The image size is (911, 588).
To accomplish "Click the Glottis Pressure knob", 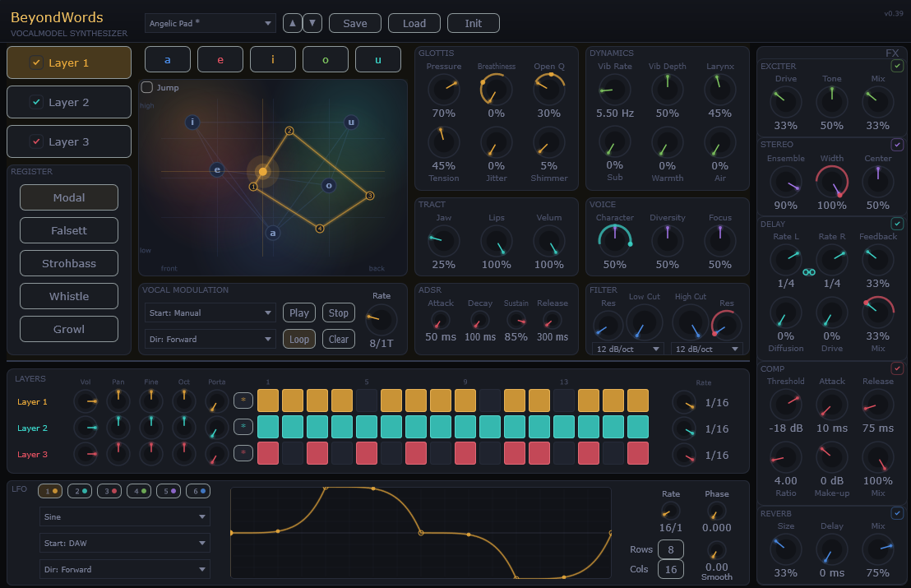I will coord(444,89).
